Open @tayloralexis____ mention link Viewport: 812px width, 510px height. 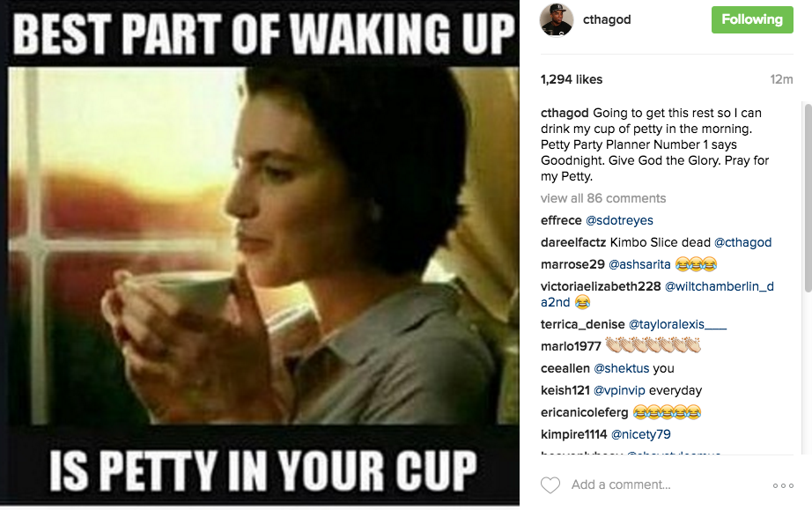click(677, 324)
